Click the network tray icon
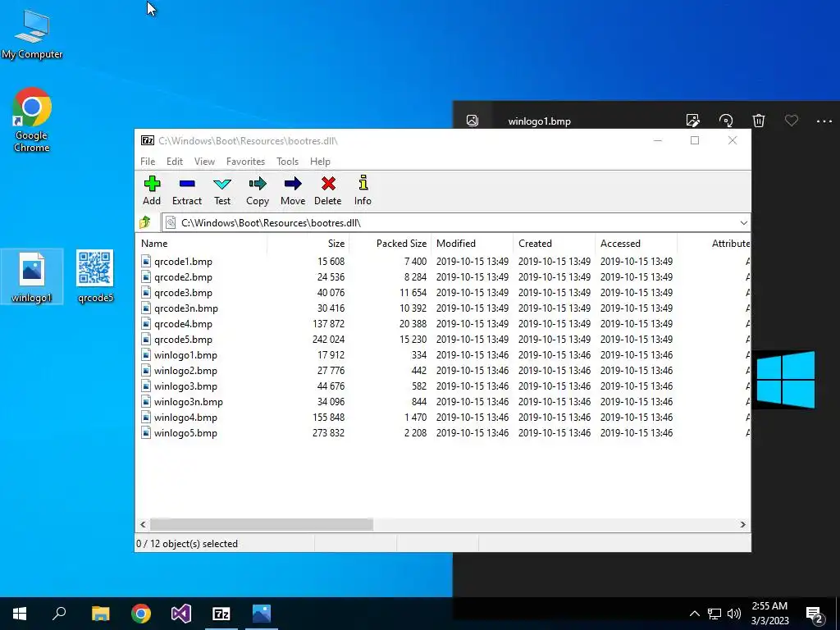The width and height of the screenshot is (840, 630). click(x=714, y=614)
